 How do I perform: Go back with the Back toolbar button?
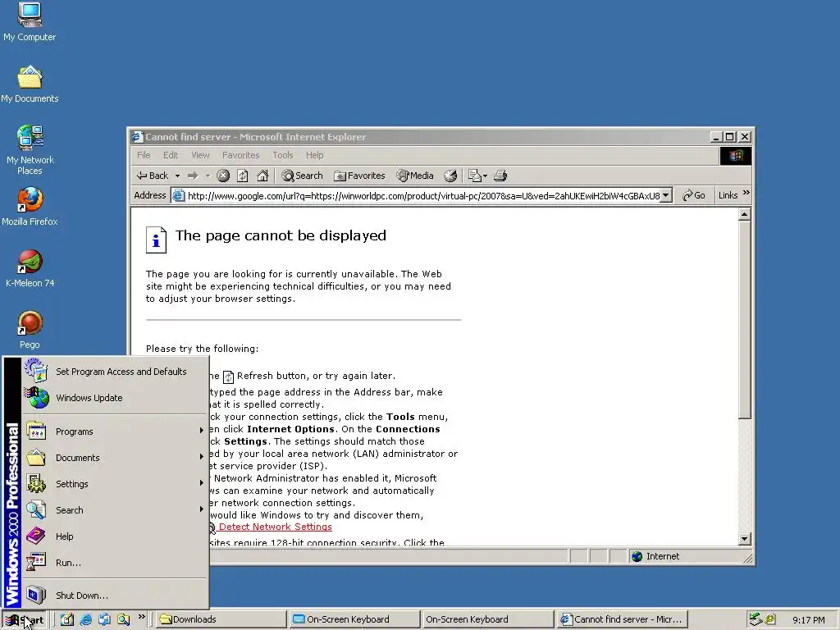point(152,176)
